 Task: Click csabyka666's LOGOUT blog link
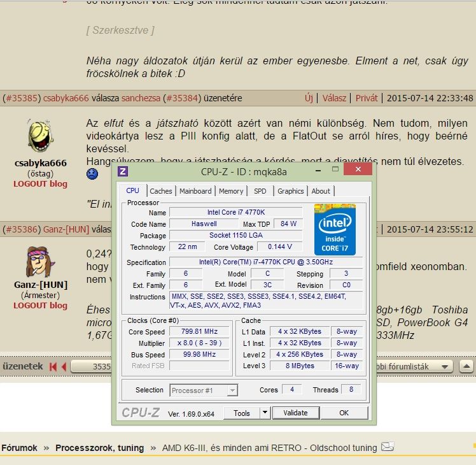(40, 184)
